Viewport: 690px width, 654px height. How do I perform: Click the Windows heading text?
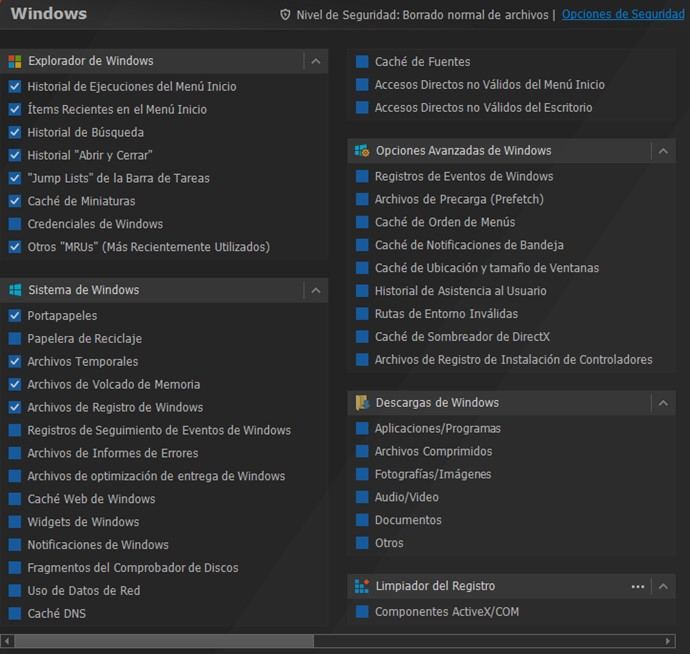pos(49,14)
